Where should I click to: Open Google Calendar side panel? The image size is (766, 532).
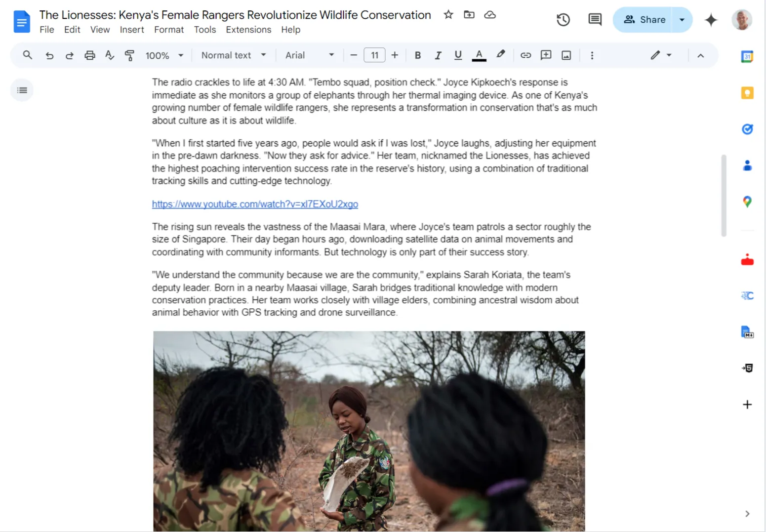tap(747, 57)
